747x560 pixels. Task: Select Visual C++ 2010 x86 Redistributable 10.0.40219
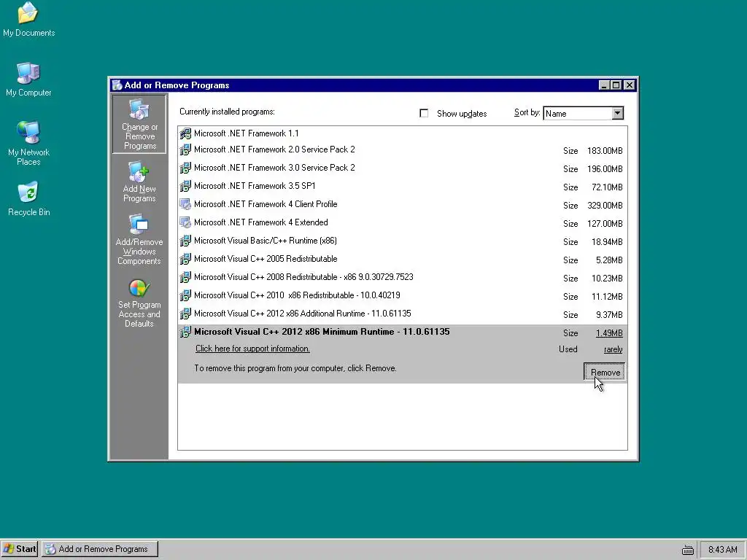coord(403,296)
